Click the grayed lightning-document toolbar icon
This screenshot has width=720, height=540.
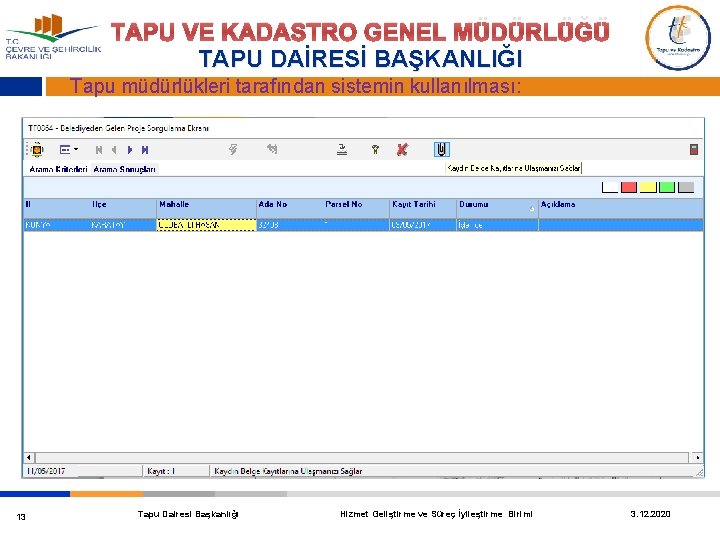[x=233, y=149]
